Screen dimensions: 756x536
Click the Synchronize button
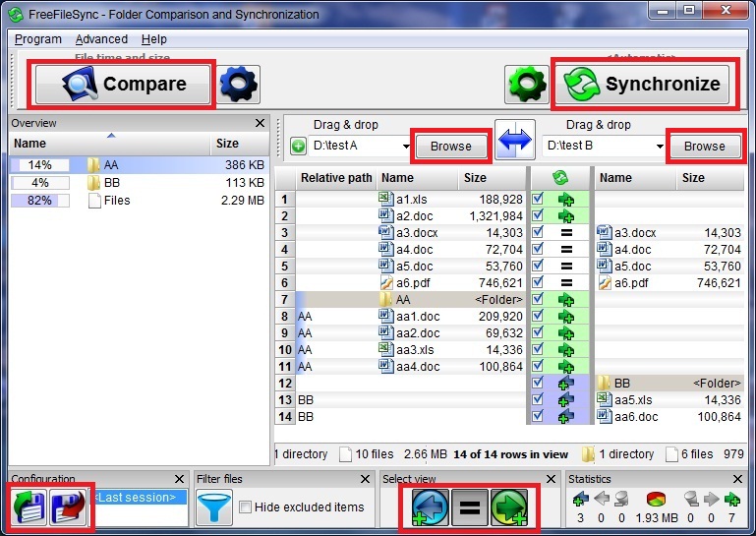(642, 85)
